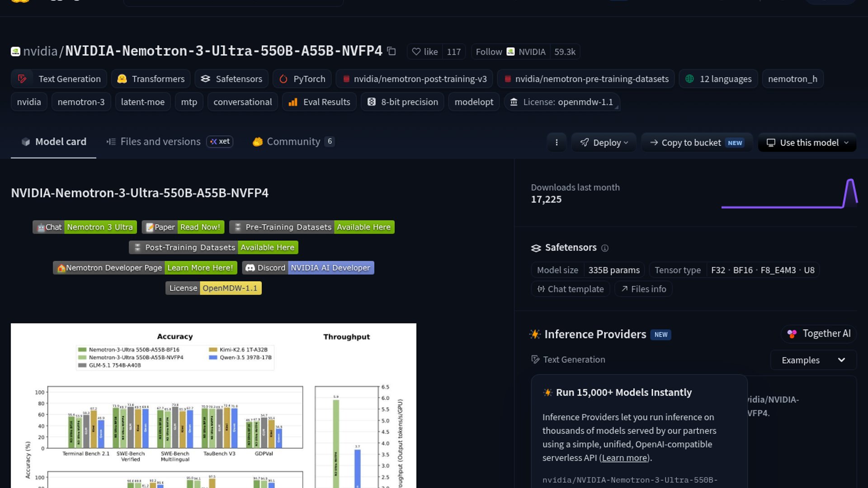
Task: Open nvidia/nemotron-post-training-v3 dataset tag
Action: click(414, 79)
